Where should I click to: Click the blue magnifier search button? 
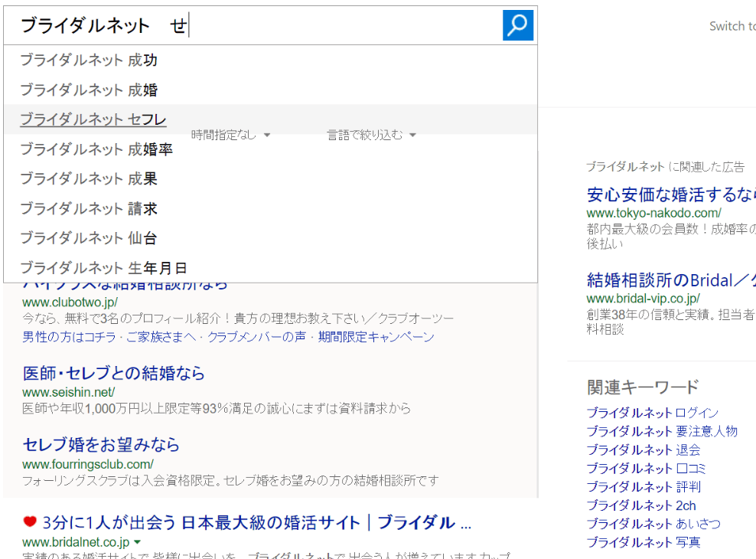point(517,25)
